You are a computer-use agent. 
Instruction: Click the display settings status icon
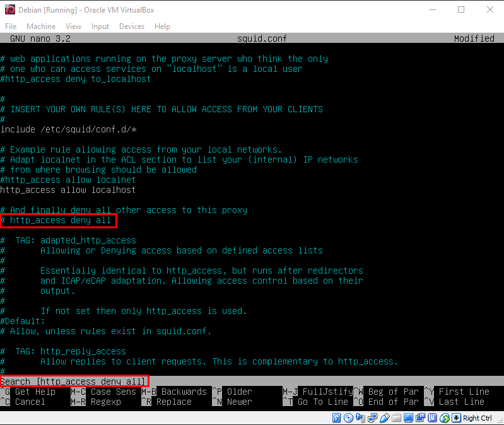(409, 417)
